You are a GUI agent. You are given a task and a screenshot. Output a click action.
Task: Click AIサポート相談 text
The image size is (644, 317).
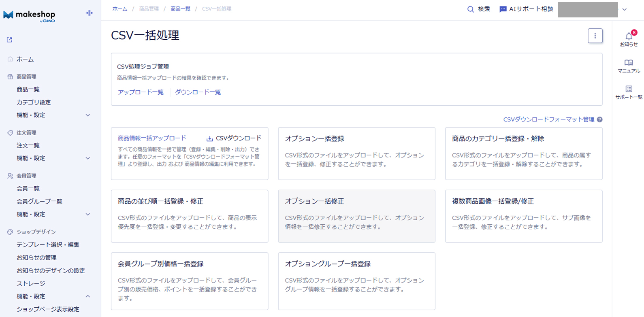pos(531,9)
